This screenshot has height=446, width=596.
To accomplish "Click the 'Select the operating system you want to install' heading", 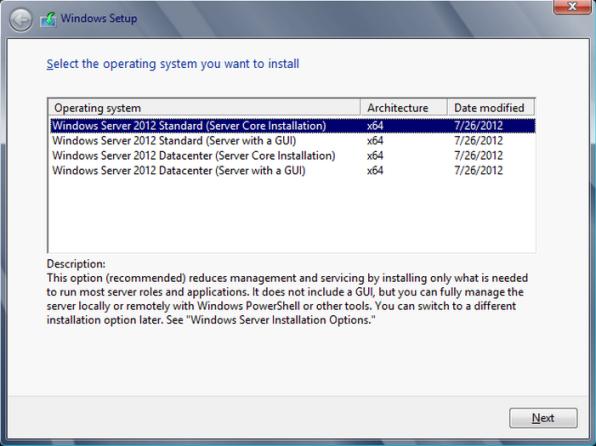I will (x=173, y=64).
